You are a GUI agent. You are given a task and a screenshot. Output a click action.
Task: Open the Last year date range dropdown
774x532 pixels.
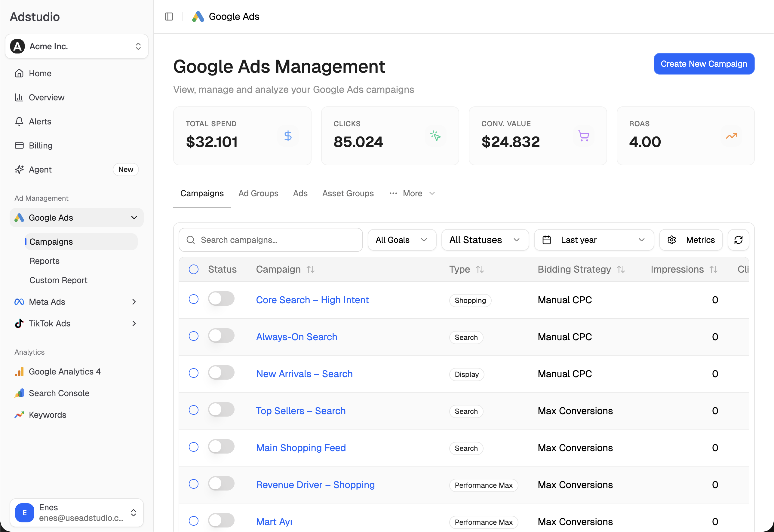pos(594,240)
